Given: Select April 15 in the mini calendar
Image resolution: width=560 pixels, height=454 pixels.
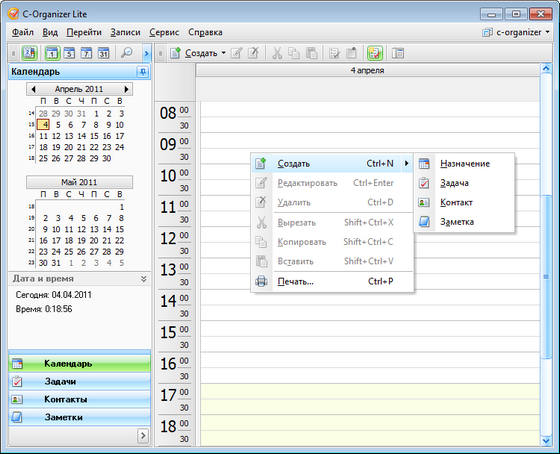Looking at the screenshot, I should tap(94, 136).
